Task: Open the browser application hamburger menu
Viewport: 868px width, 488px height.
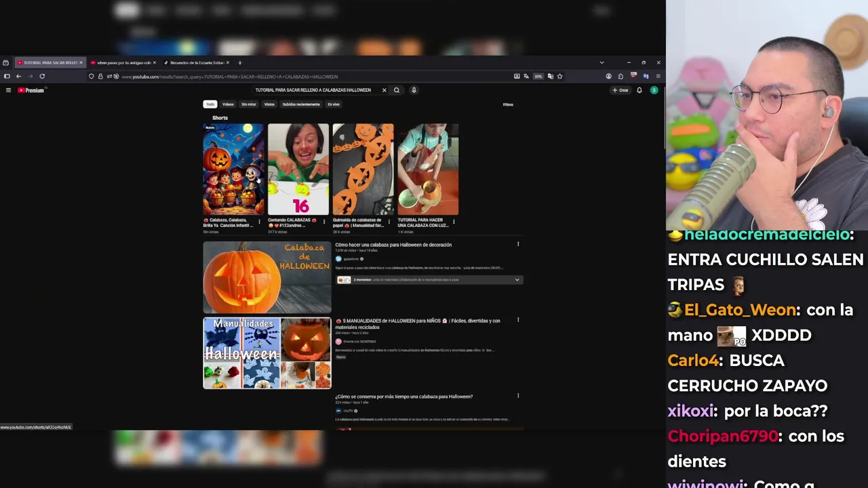Action: coord(658,77)
